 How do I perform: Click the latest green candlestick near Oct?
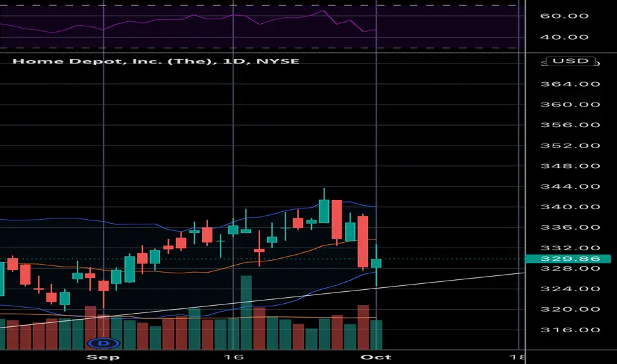tap(377, 263)
